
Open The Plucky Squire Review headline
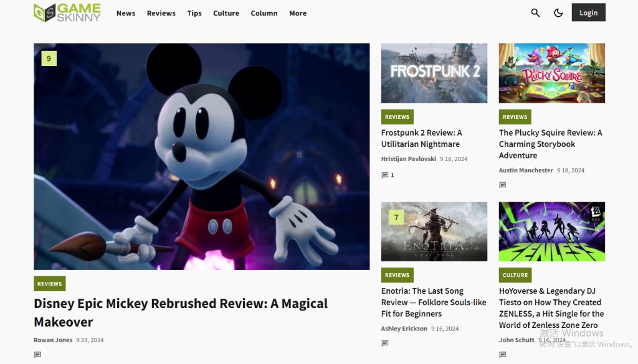(x=551, y=144)
